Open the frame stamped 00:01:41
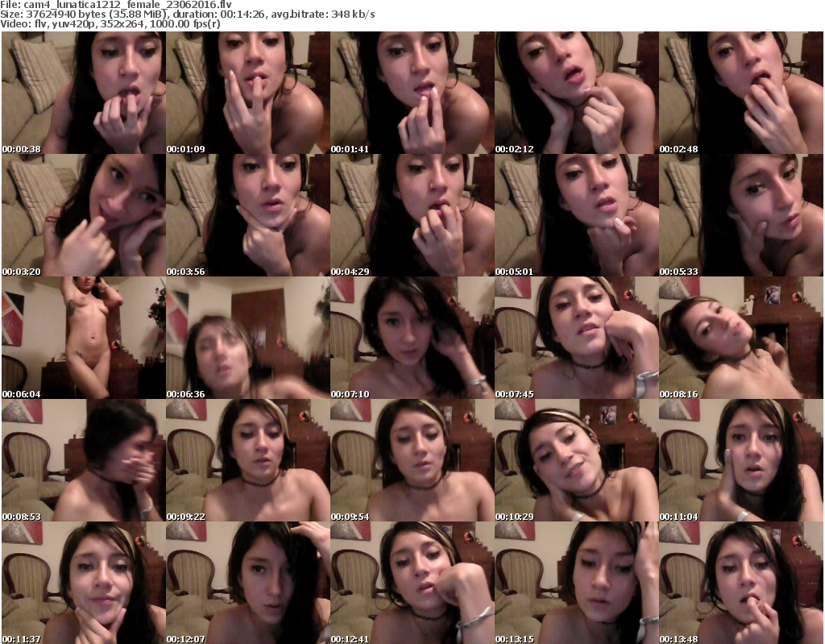 412,93
